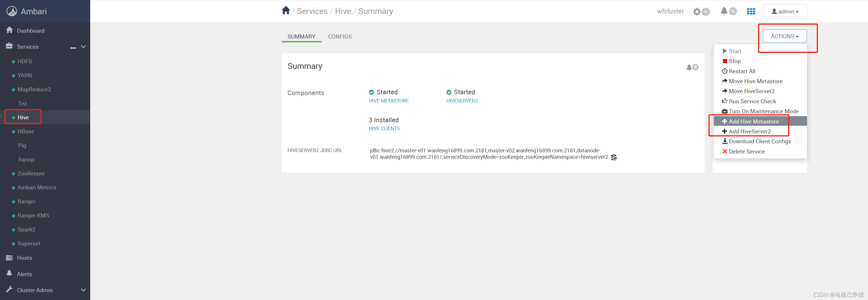868x300 pixels.
Task: Click the wfcluster cluster name
Action: point(670,11)
